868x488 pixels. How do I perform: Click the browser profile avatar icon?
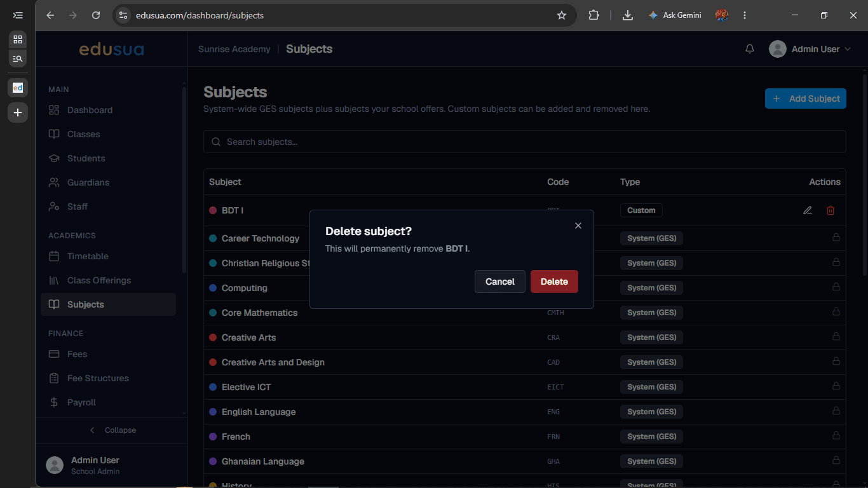[722, 15]
